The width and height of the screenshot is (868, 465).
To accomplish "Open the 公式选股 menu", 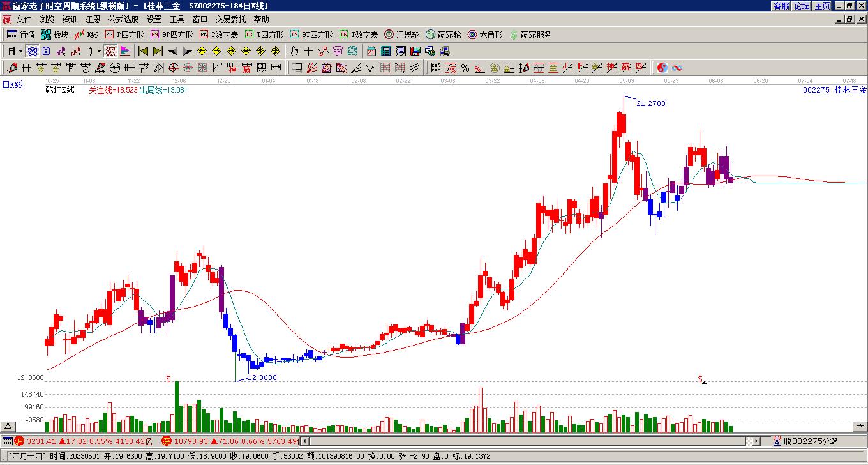I will (123, 19).
